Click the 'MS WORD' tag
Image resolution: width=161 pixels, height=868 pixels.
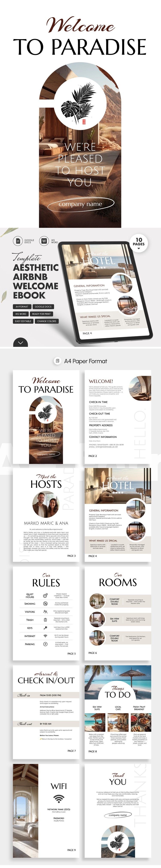[21, 314]
